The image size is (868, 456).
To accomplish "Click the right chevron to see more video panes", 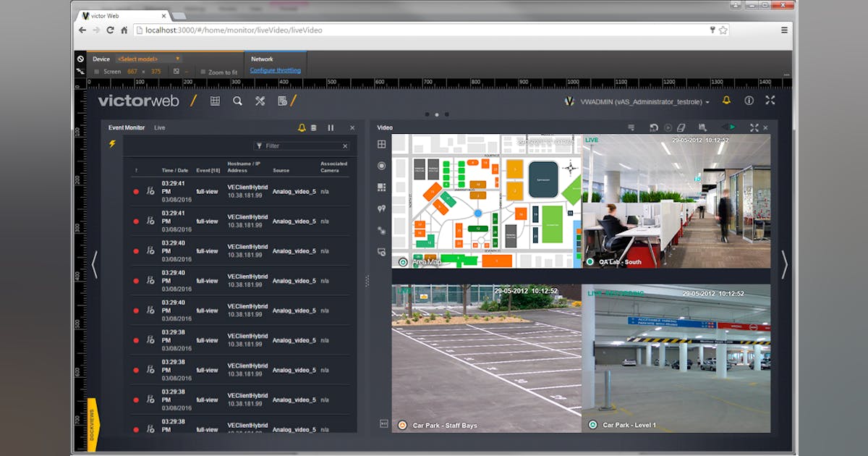I will 784,266.
